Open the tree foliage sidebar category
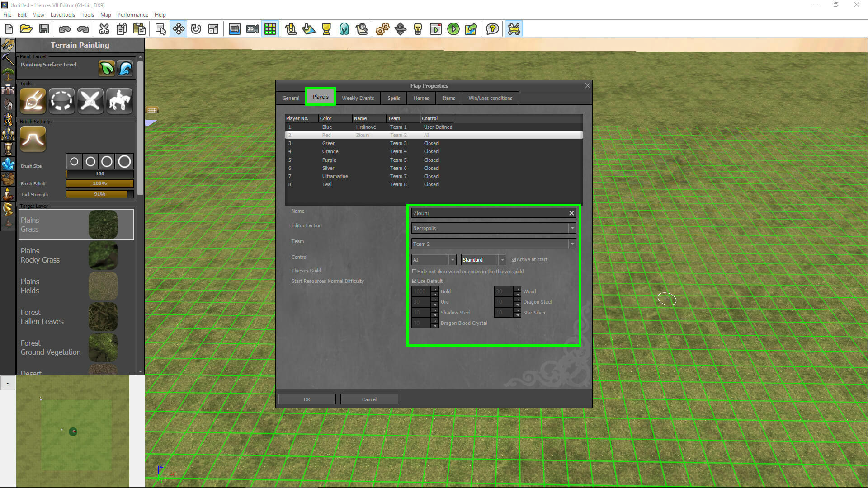868x488 pixels. tap(8, 74)
